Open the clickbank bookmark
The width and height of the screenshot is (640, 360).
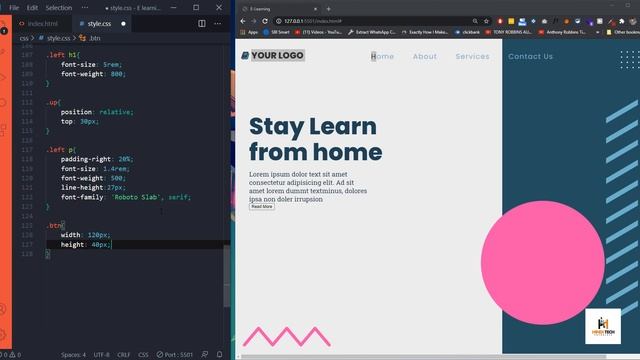point(467,32)
